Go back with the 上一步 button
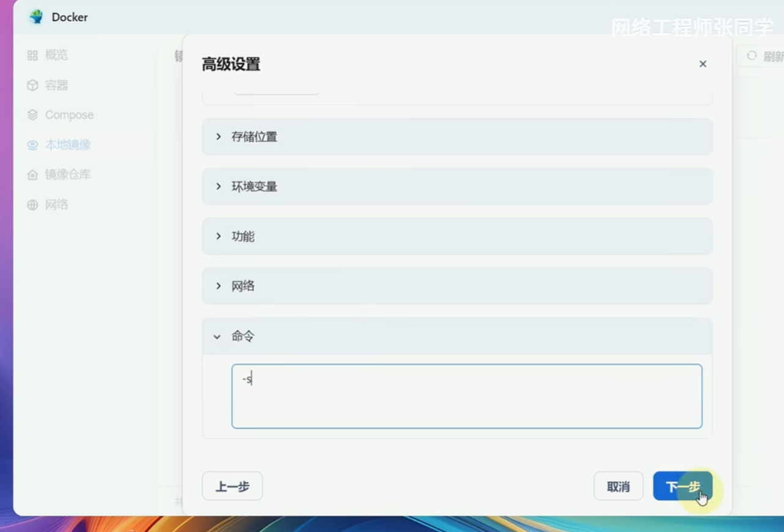 tap(232, 486)
